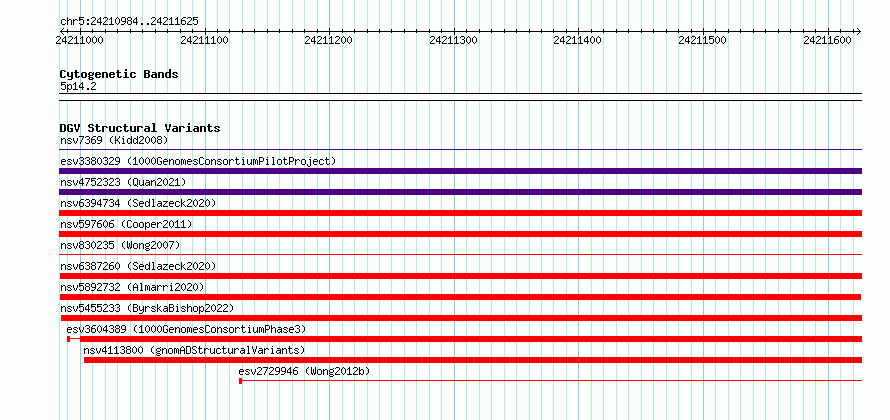Image resolution: width=890 pixels, height=420 pixels.
Task: Click the start marker square of esv3604389
Action: pos(69,339)
